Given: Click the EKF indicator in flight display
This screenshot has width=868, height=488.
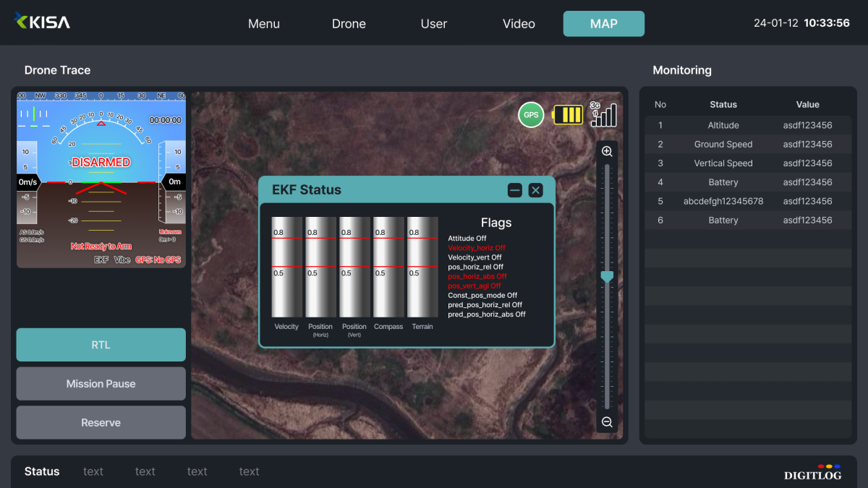Looking at the screenshot, I should (101, 260).
